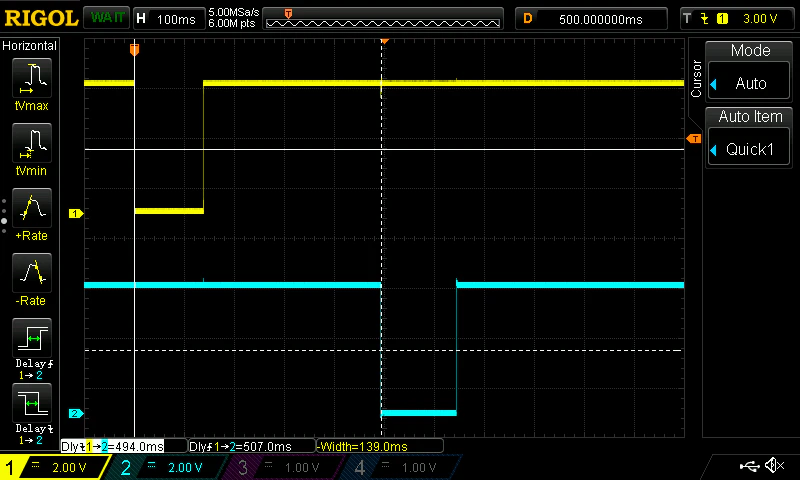Click the H 100ms timebase readout
800x480 pixels.
click(168, 19)
